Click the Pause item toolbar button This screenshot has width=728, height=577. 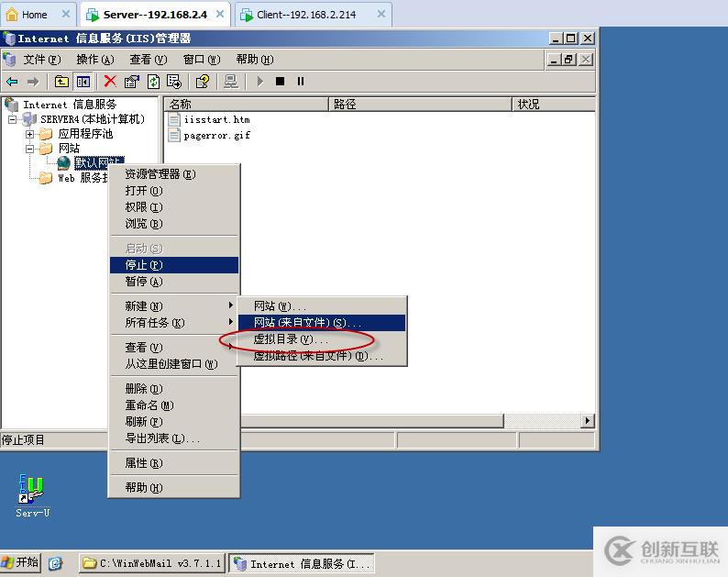301,82
